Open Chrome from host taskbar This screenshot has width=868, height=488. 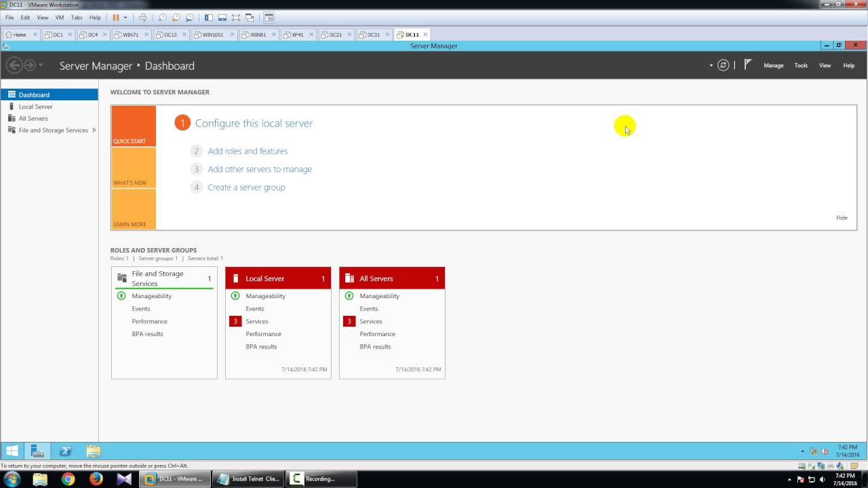point(68,479)
